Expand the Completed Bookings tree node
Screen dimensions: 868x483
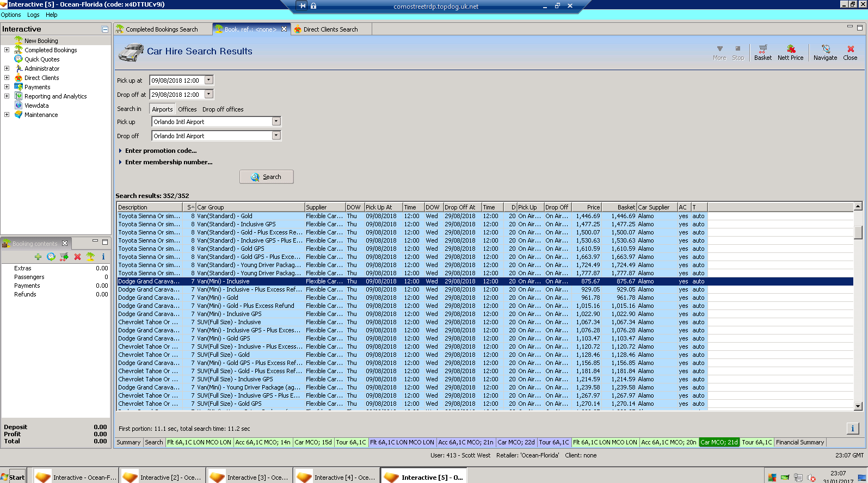tap(7, 50)
